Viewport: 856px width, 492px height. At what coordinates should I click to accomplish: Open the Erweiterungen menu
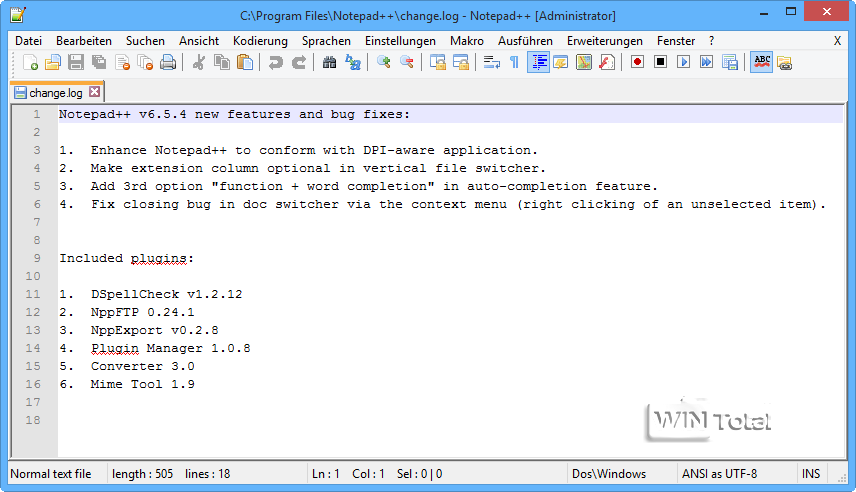(604, 41)
